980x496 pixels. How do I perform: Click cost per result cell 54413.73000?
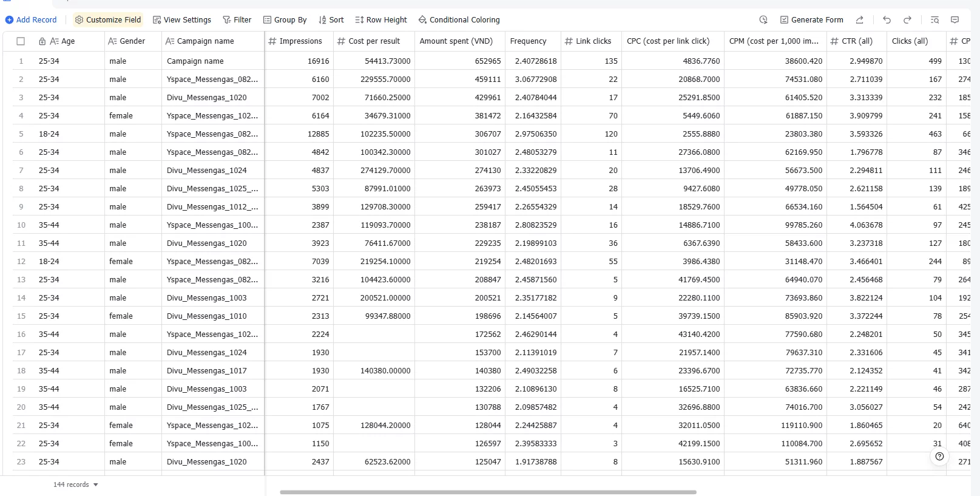coord(374,61)
